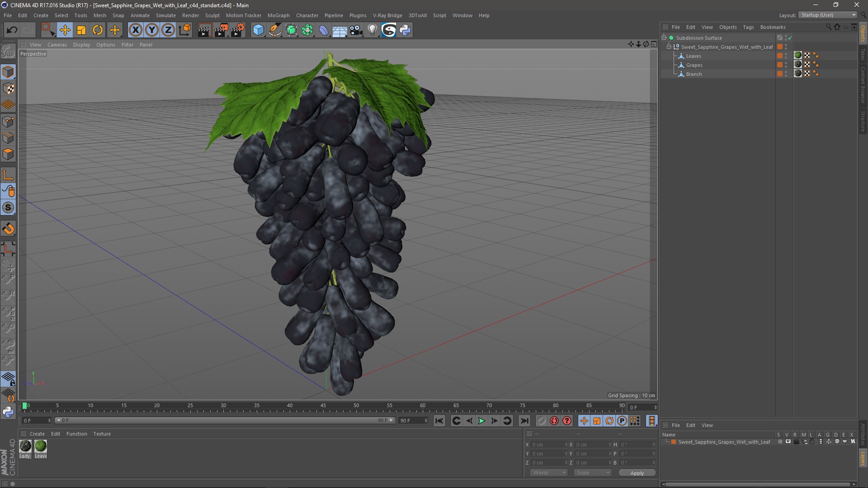Click the Sweet_Sapphire layer color swatch
Screen dimensions: 868x488
[674, 442]
